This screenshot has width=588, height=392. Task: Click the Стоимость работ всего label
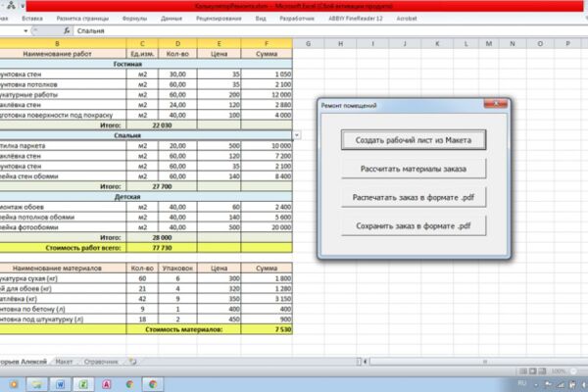pyautogui.click(x=83, y=248)
